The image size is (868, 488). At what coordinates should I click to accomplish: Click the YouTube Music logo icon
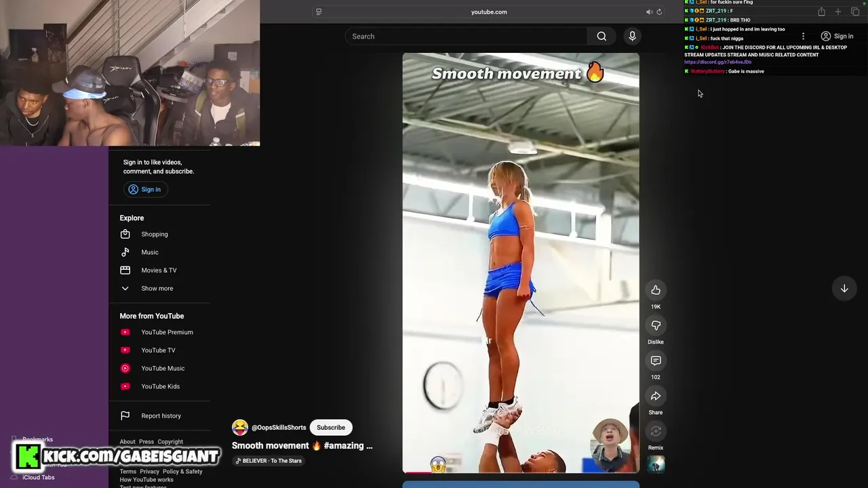coord(125,369)
